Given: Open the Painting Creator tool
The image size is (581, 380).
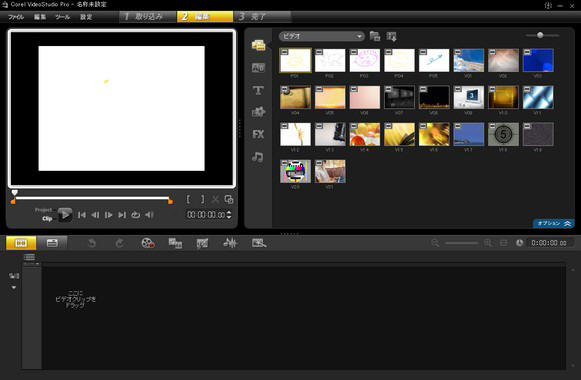Looking at the screenshot, I should click(202, 243).
